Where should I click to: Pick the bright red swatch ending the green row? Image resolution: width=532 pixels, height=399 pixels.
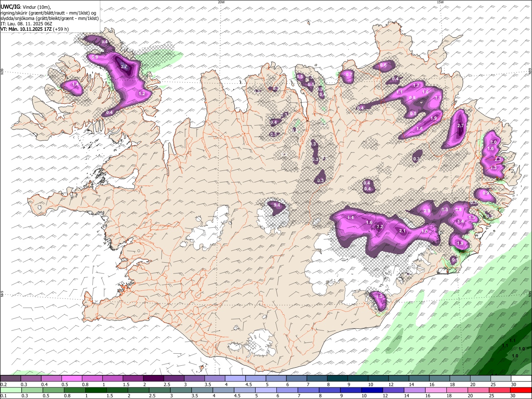point(521,390)
